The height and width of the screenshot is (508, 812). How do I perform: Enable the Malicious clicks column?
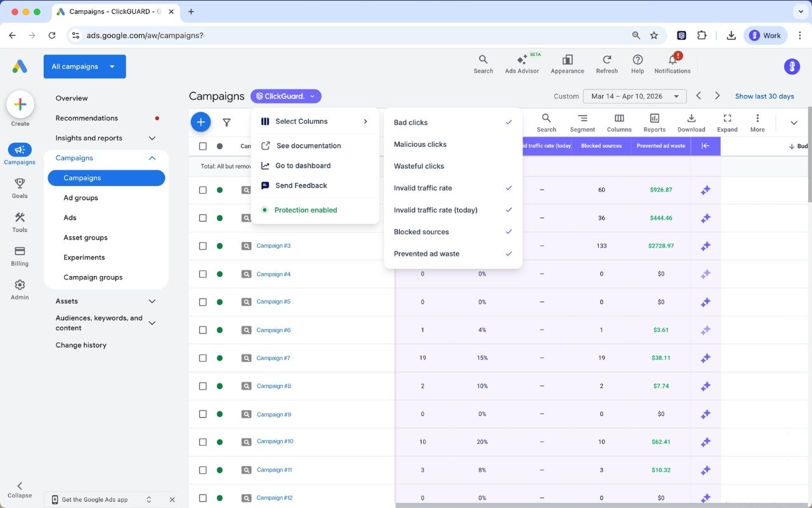453,144
